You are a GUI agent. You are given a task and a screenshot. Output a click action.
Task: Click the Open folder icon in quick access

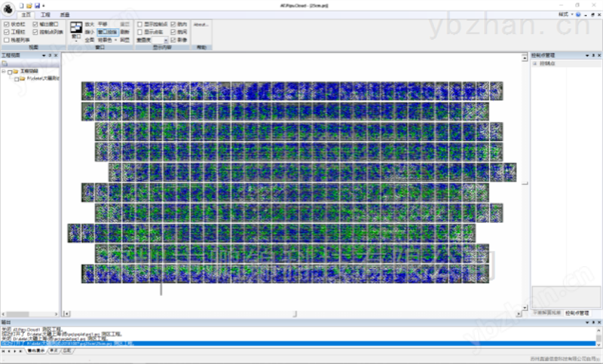(29, 5)
